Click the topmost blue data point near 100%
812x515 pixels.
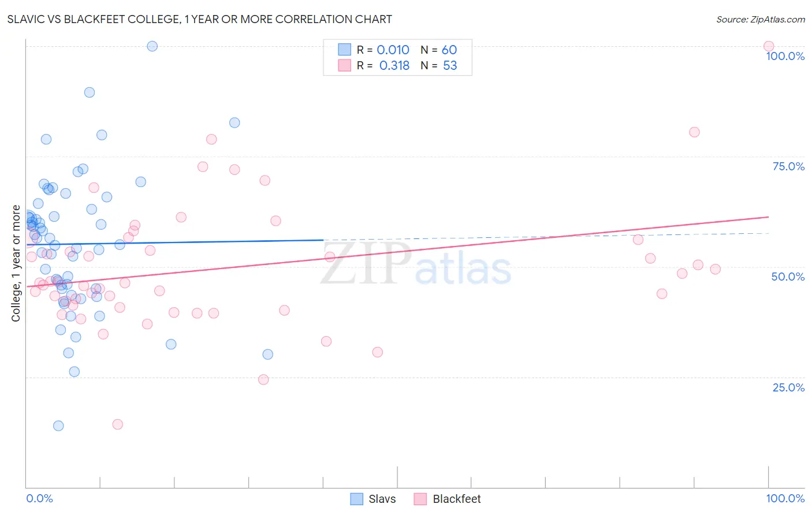click(x=152, y=46)
